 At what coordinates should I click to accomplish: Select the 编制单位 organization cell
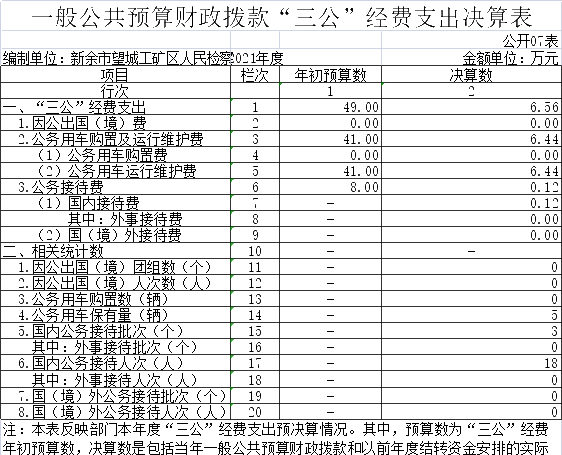click(143, 58)
